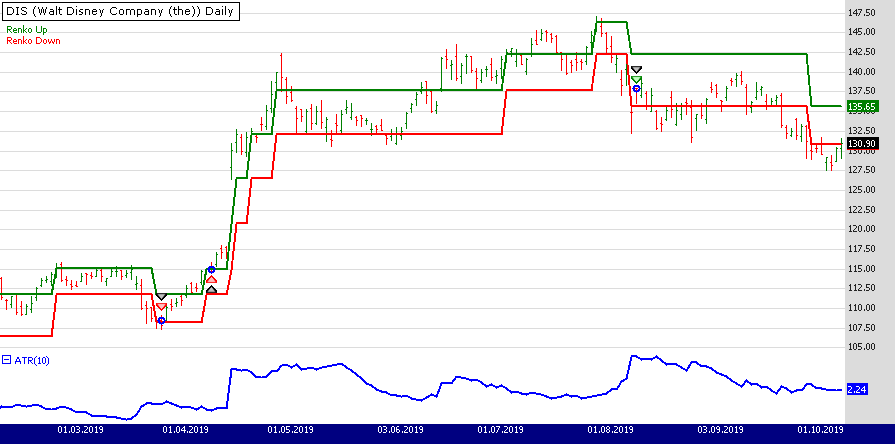895x444 pixels.
Task: Click the green 135.65 price tag
Action: pyautogui.click(x=861, y=106)
